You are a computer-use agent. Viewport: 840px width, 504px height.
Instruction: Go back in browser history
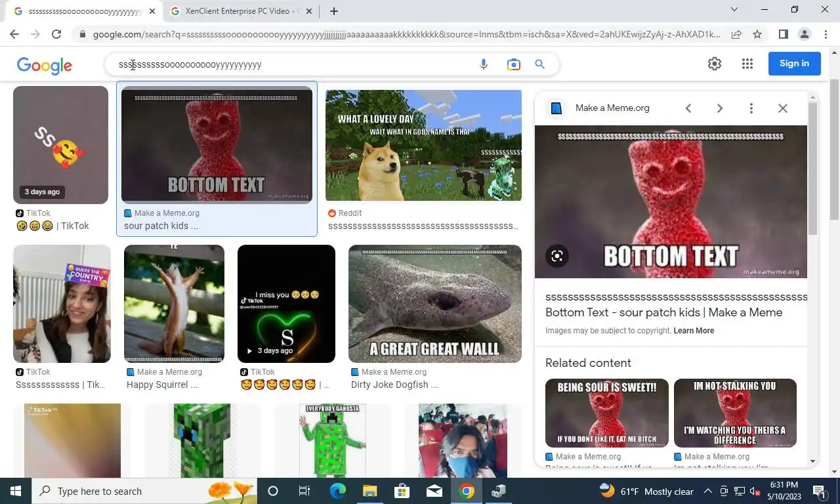[x=14, y=34]
